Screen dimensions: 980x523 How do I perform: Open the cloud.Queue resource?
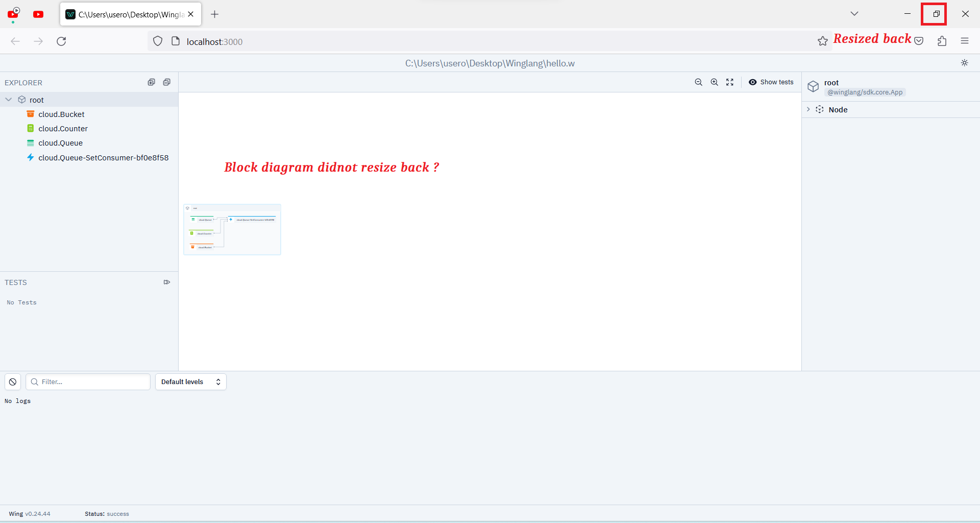[61, 143]
